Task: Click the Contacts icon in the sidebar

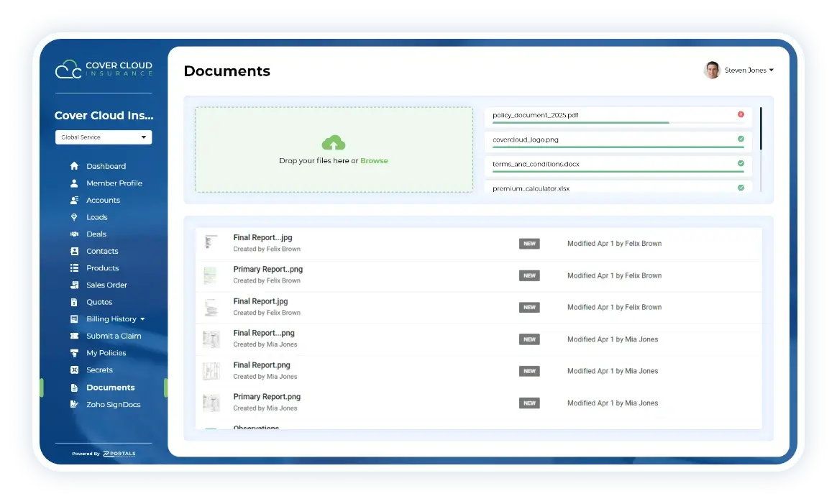Action: [x=74, y=250]
